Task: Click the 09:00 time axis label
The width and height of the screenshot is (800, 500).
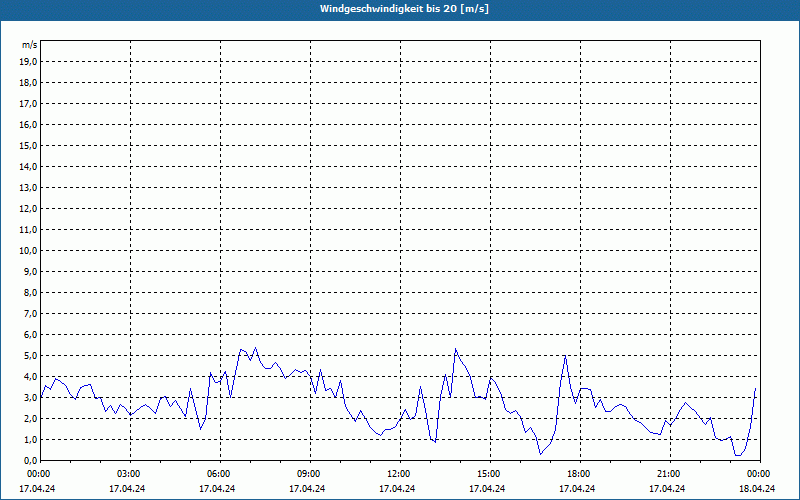Action: (x=309, y=474)
